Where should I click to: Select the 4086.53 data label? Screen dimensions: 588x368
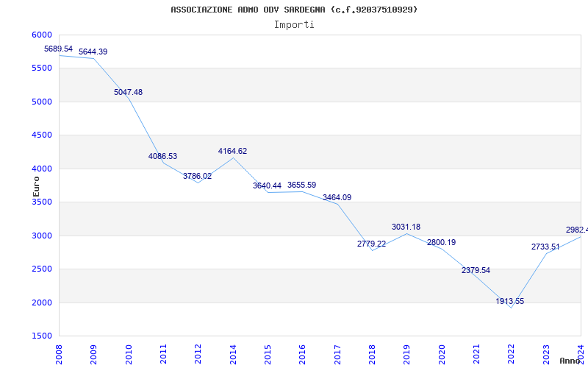pyautogui.click(x=162, y=156)
